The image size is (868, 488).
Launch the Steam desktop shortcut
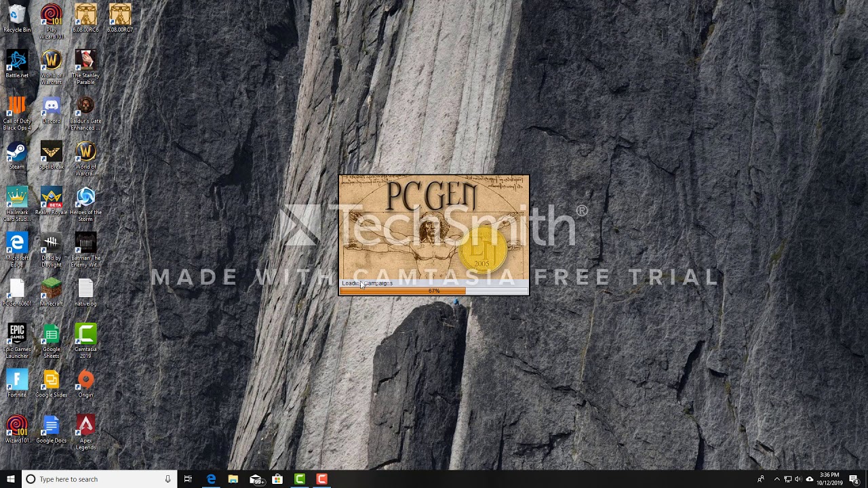[17, 155]
